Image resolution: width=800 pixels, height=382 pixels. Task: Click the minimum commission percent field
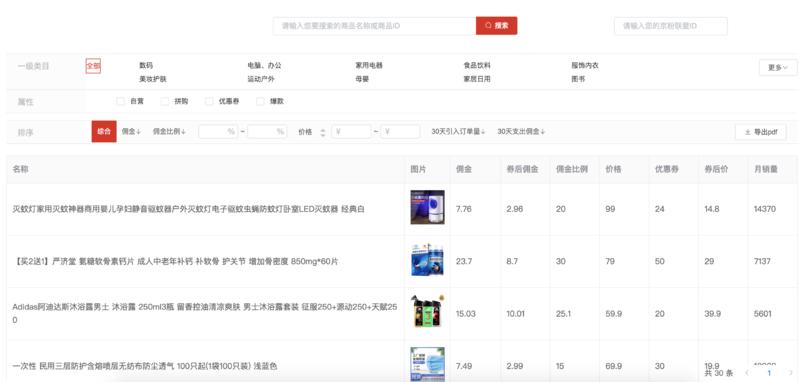218,132
